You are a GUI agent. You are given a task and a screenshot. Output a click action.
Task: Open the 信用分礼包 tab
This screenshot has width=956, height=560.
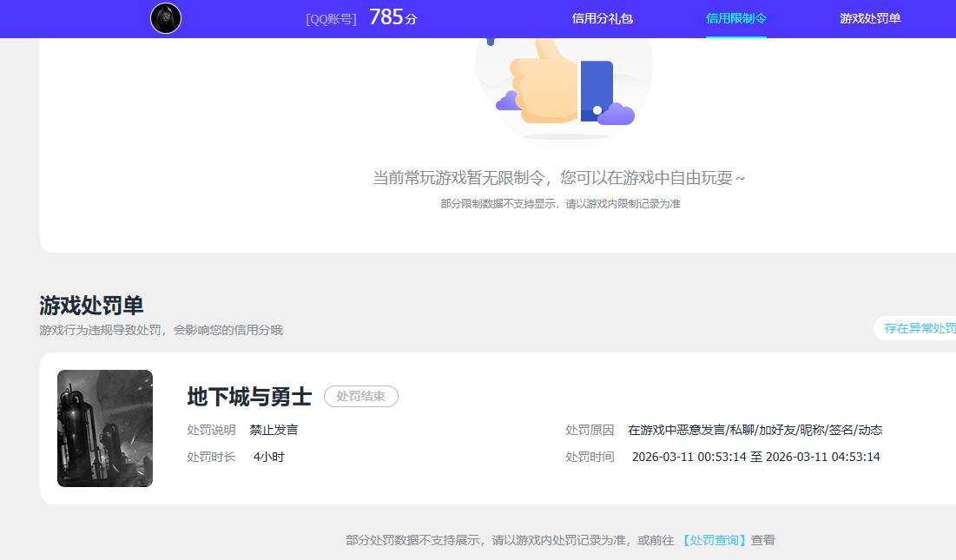click(x=603, y=19)
